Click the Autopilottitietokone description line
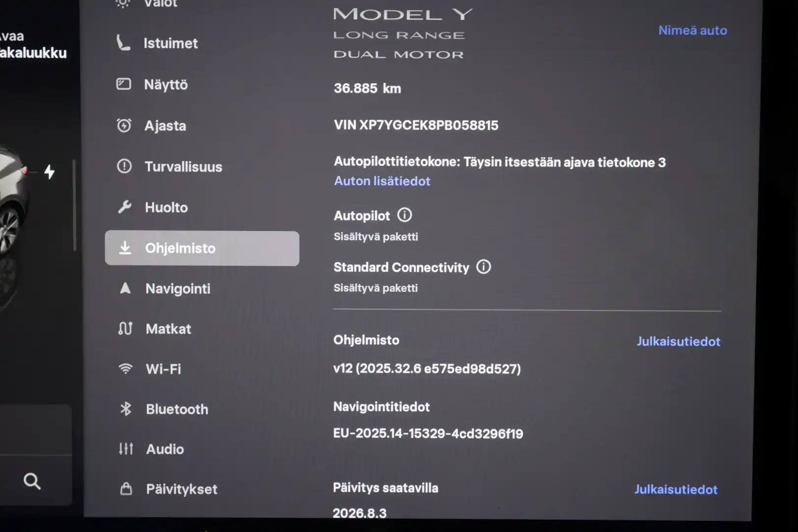Screen dimensions: 798x532 tap(500, 162)
